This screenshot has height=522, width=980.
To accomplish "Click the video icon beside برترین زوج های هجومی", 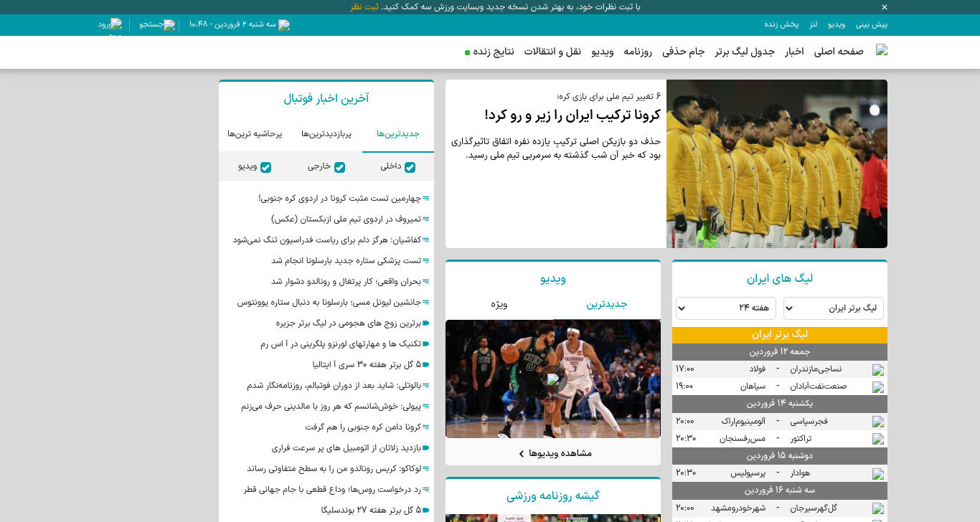I will (426, 323).
